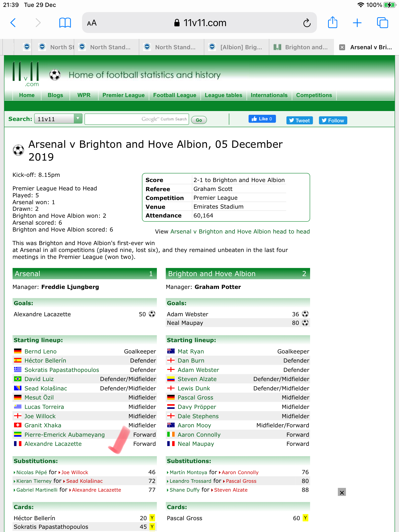Open Neal Maupay lineup link

[x=196, y=444]
